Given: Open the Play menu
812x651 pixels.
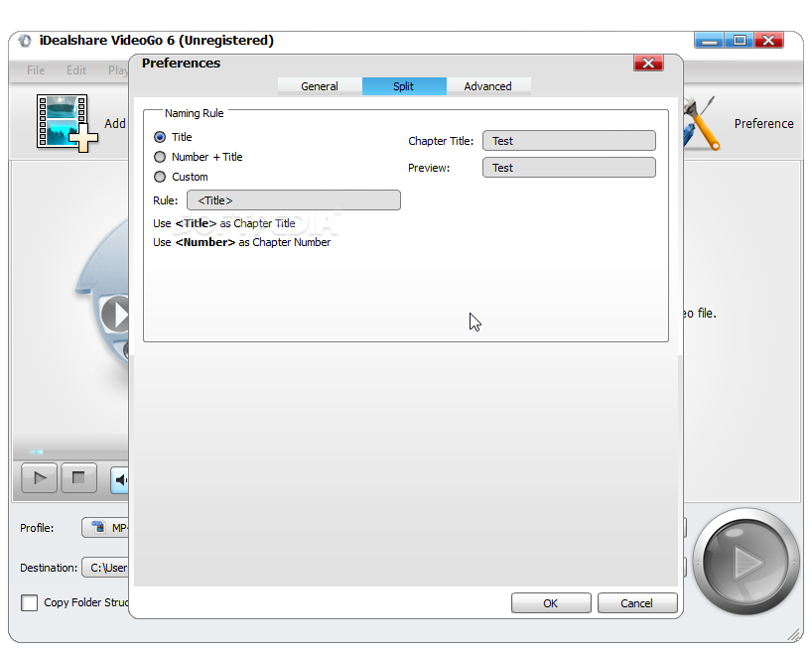Looking at the screenshot, I should [117, 69].
